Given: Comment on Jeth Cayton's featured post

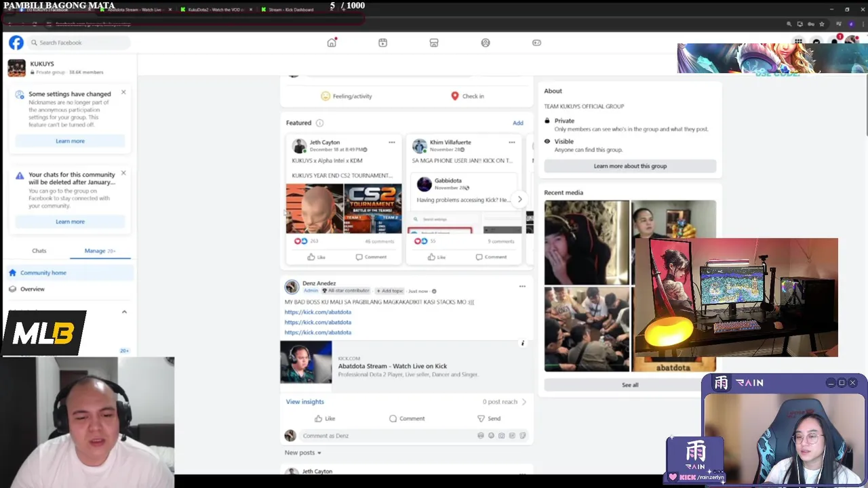Looking at the screenshot, I should coord(371,257).
